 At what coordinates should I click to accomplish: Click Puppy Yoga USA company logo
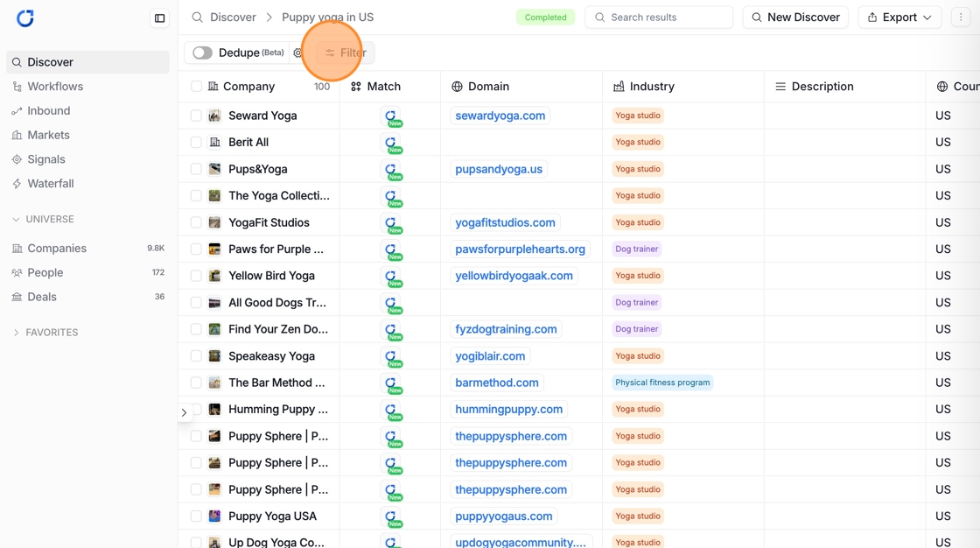point(214,516)
